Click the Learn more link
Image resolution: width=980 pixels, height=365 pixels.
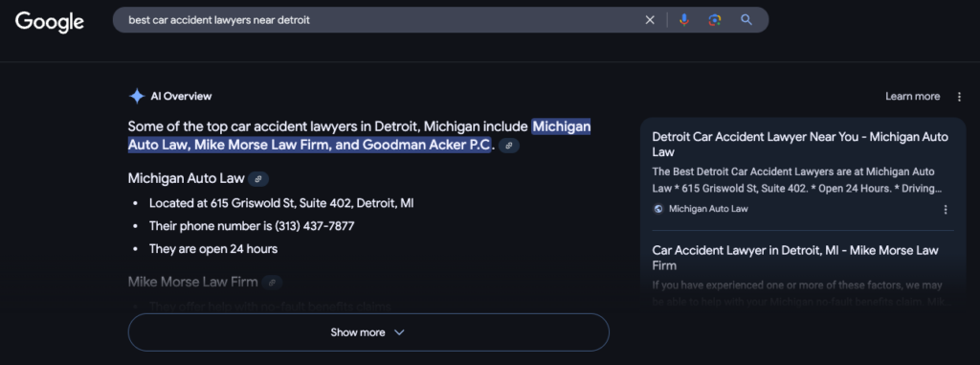(x=912, y=97)
